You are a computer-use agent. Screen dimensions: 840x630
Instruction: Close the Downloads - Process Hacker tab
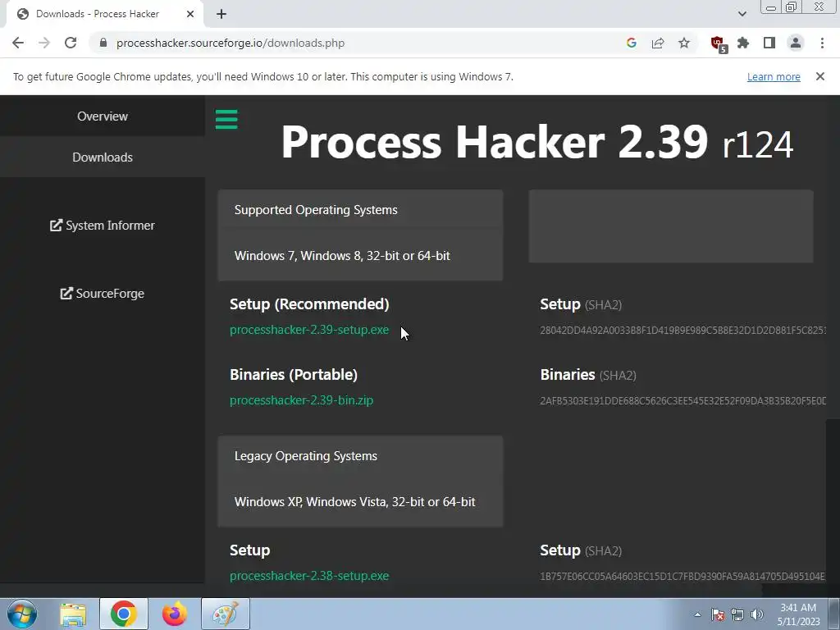click(190, 14)
